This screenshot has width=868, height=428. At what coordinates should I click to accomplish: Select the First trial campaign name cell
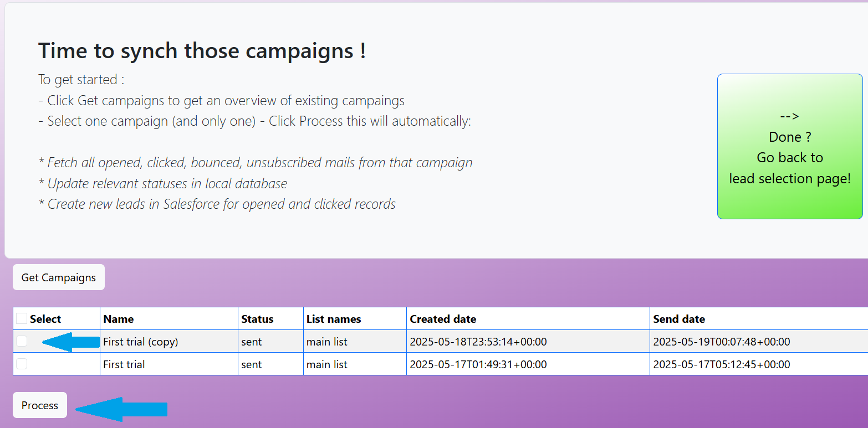(x=124, y=364)
